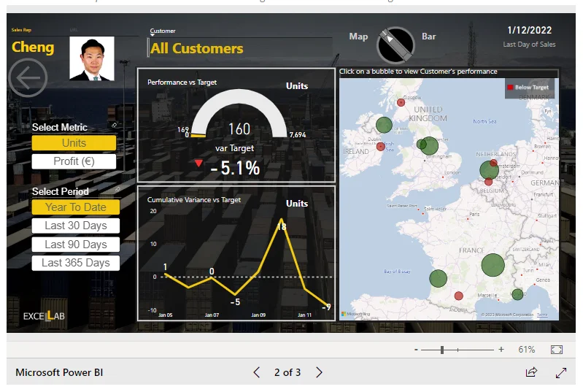Click the zoom slider handle
This screenshot has height=392, width=583.
pyautogui.click(x=442, y=350)
